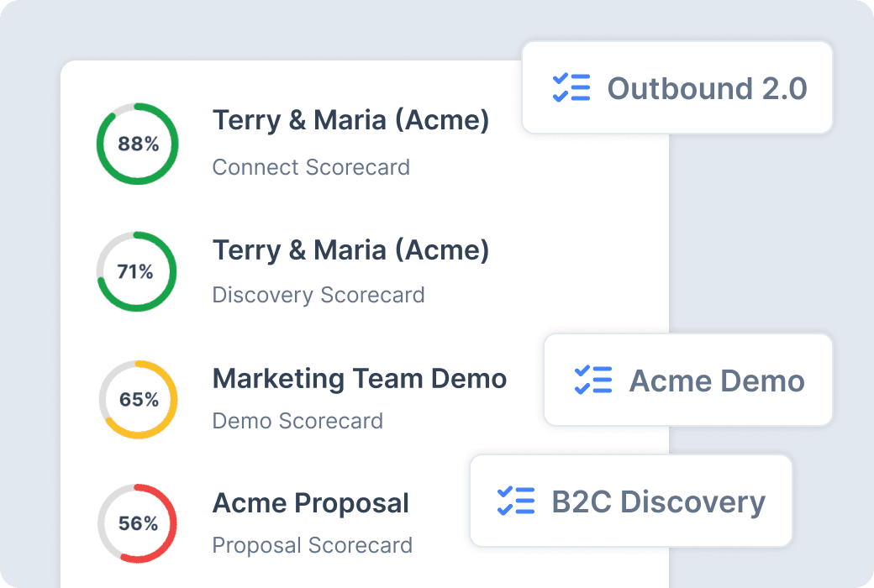874x588 pixels.
Task: Click the yellow 65% progress circle
Action: coord(137,398)
